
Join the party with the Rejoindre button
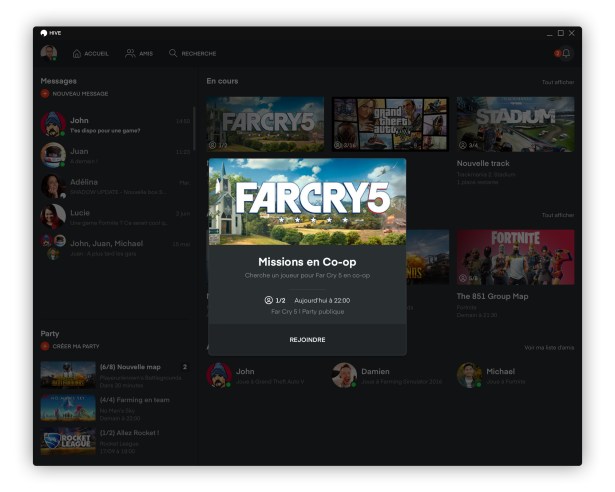point(307,339)
